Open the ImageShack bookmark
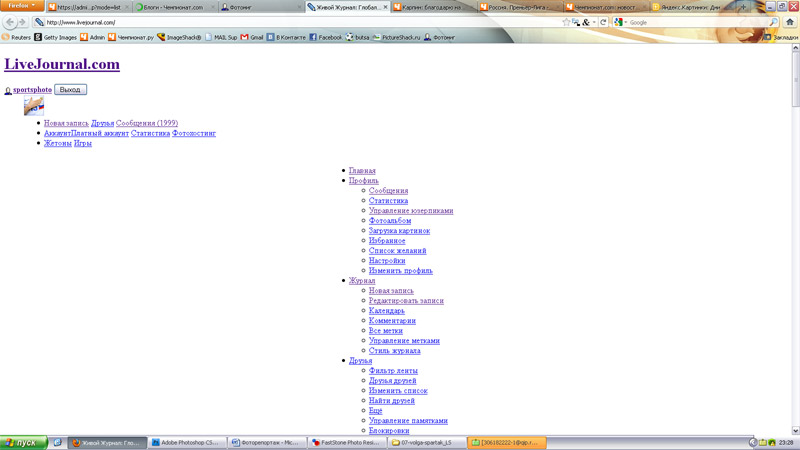Image resolution: width=800 pixels, height=450 pixels. (179, 37)
